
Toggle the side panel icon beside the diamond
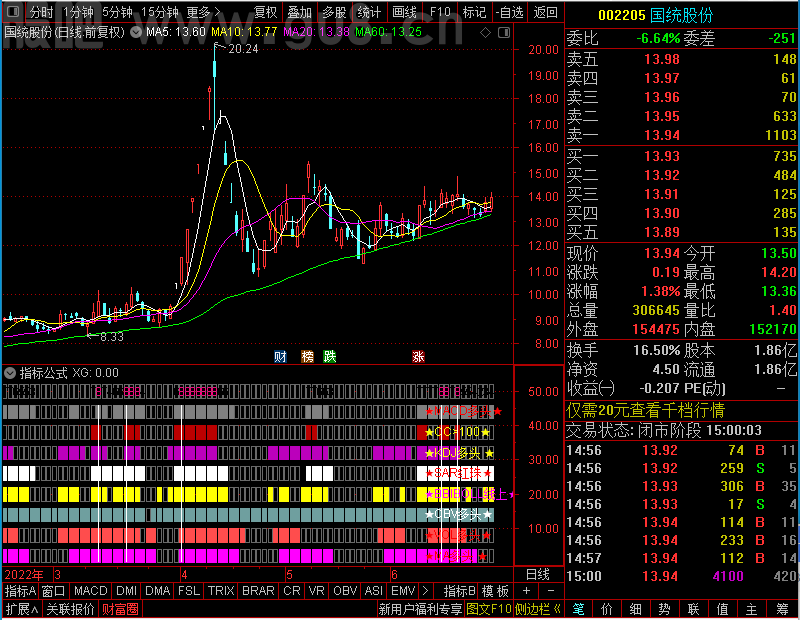[x=504, y=33]
